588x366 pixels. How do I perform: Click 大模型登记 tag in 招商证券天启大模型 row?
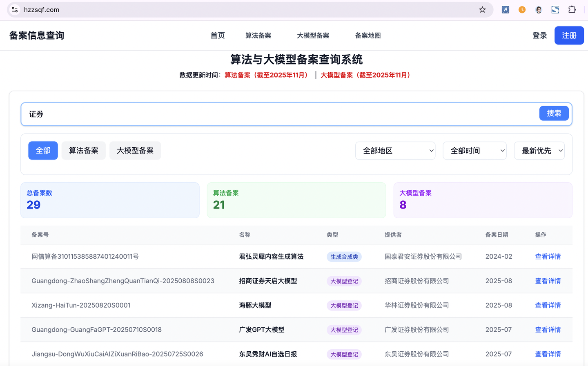(344, 281)
